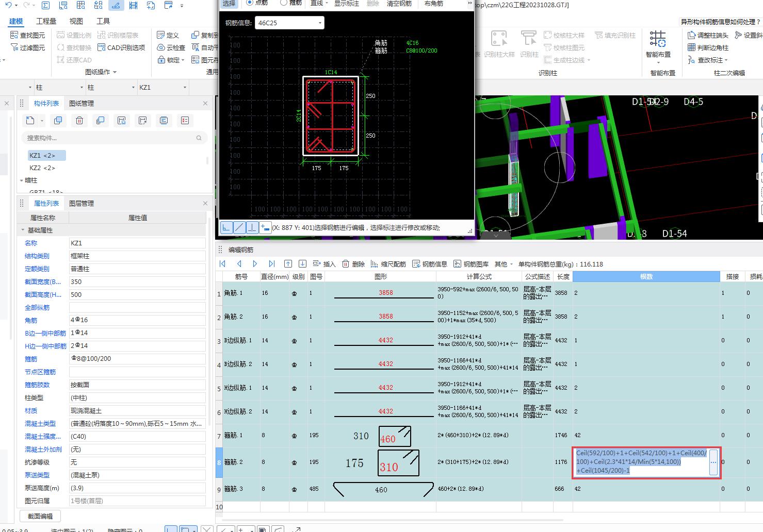The width and height of the screenshot is (763, 532).
Task: Select the 点筋 radio button
Action: [250, 3]
